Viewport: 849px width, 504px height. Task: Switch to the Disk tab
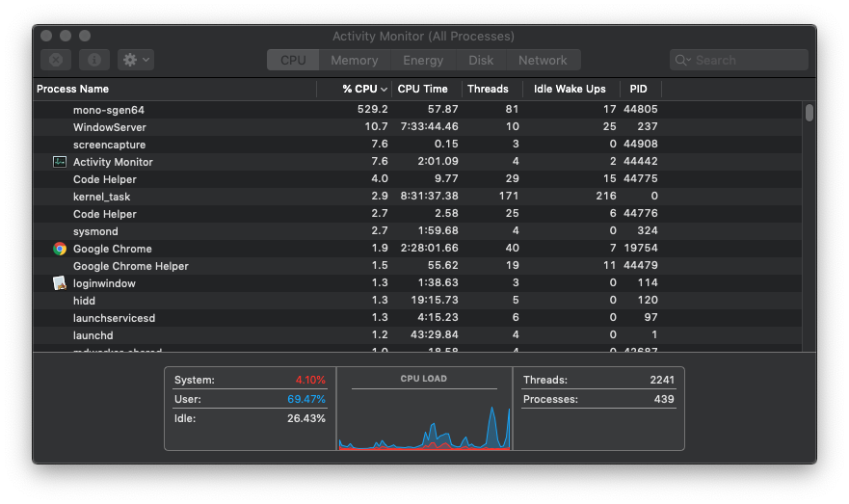[x=481, y=60]
